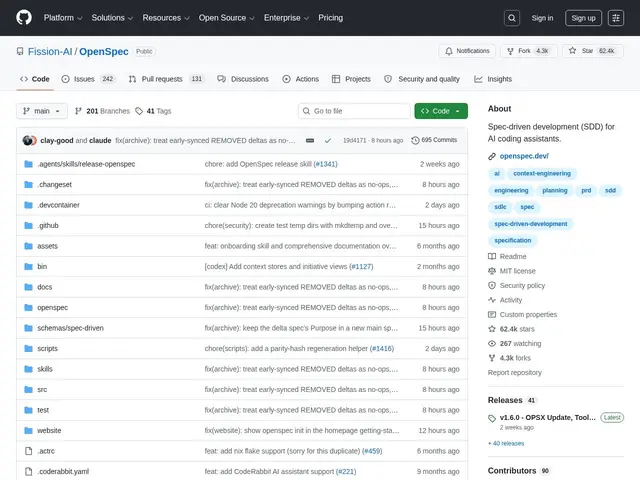640x480 pixels.
Task: Expand the Solutions menu
Action: pos(112,18)
